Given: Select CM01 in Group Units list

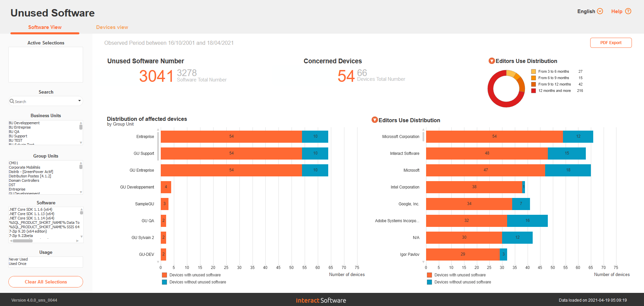Looking at the screenshot, I should [13, 163].
